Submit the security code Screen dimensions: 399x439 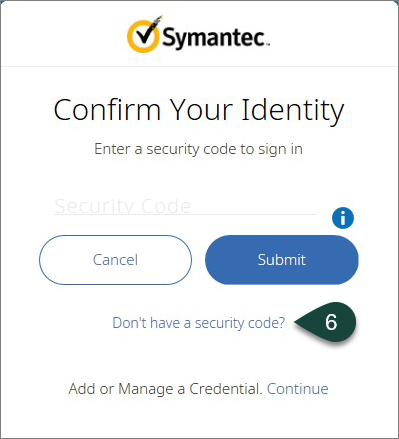coord(282,260)
